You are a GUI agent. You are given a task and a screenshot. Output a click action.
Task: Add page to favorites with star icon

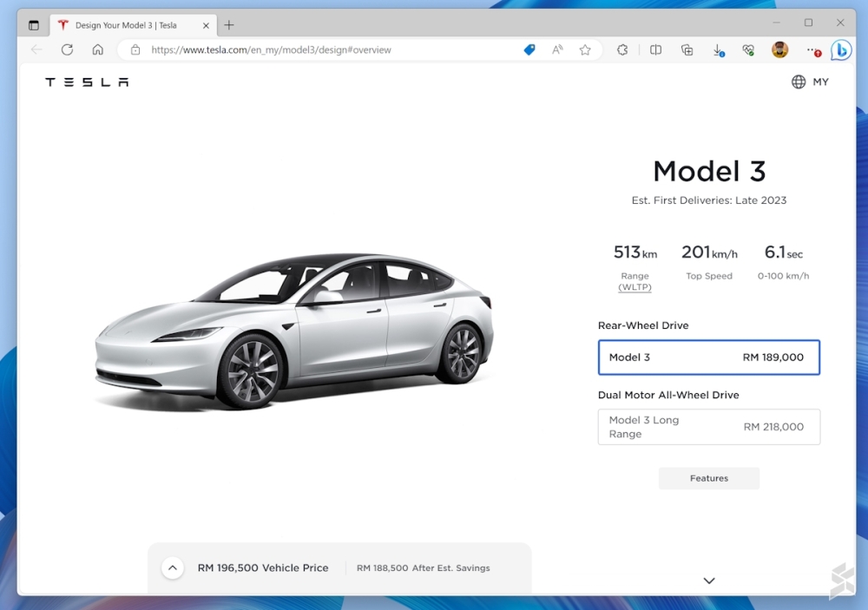(585, 50)
